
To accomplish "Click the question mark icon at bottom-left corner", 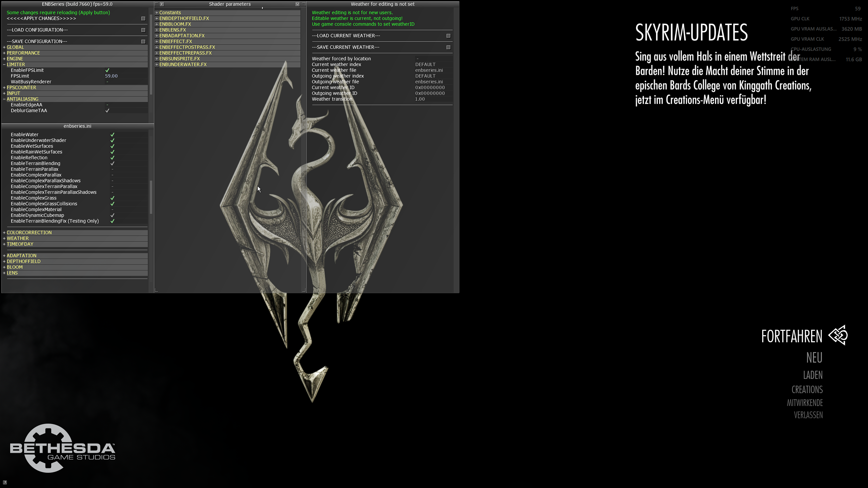I will pos(5,483).
